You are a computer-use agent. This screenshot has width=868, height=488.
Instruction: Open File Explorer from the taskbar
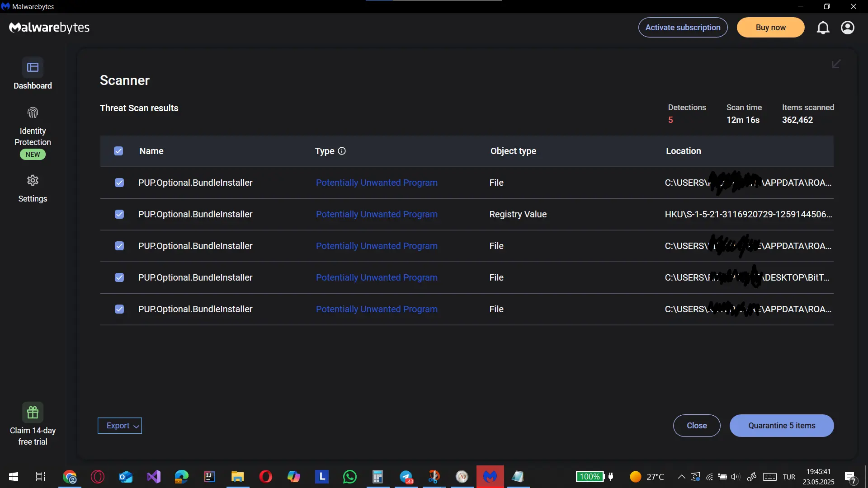tap(238, 477)
